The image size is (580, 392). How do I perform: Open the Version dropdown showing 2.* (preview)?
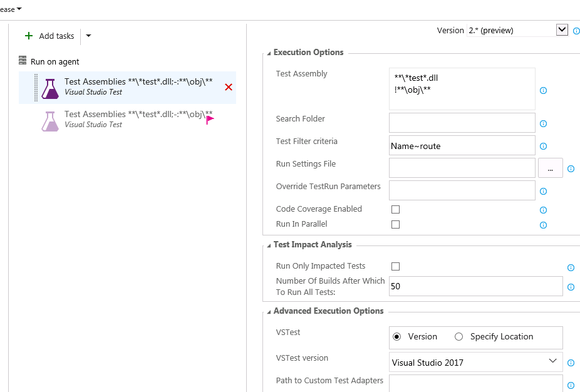tap(562, 29)
